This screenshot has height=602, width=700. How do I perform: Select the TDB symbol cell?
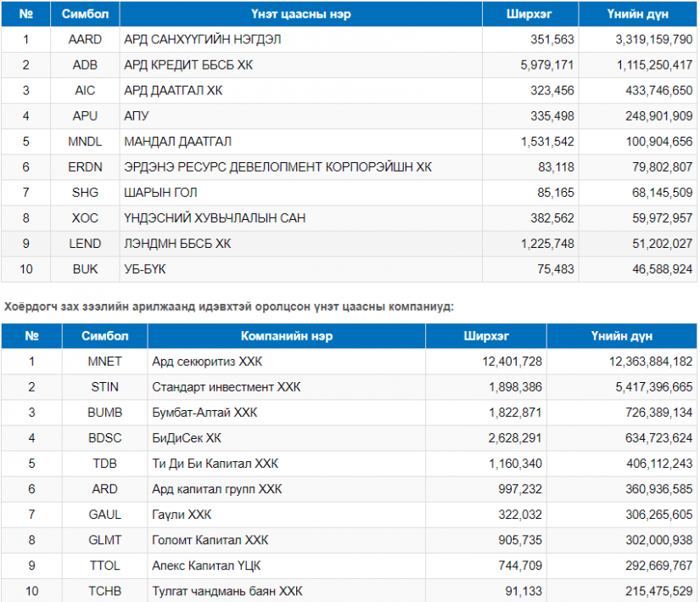[x=105, y=463]
